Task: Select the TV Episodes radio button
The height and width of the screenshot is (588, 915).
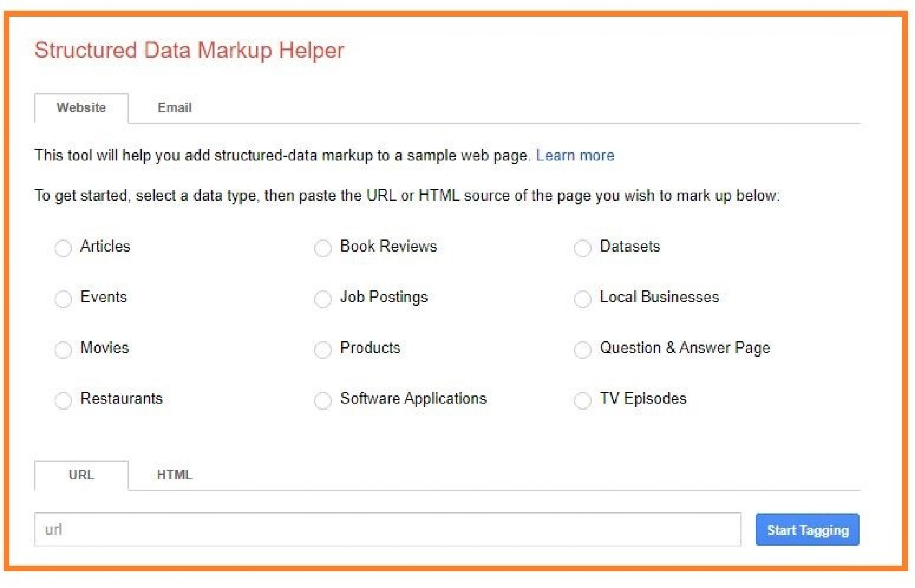Action: coord(583,401)
